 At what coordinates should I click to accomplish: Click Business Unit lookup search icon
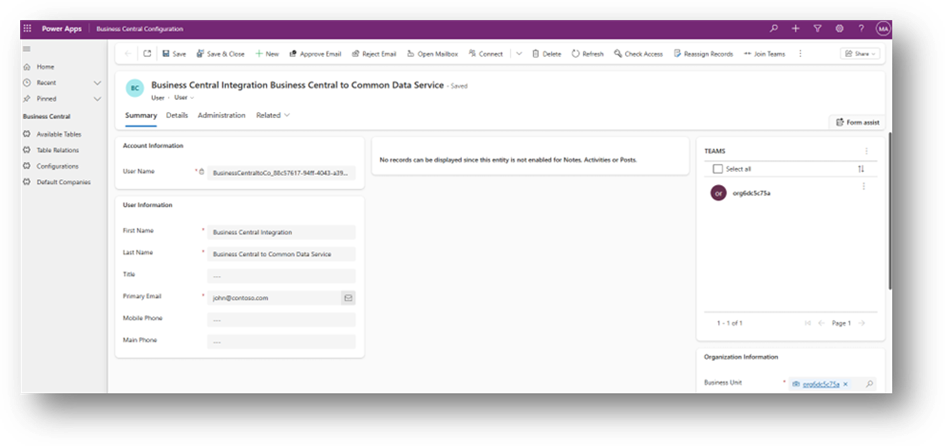(x=870, y=384)
